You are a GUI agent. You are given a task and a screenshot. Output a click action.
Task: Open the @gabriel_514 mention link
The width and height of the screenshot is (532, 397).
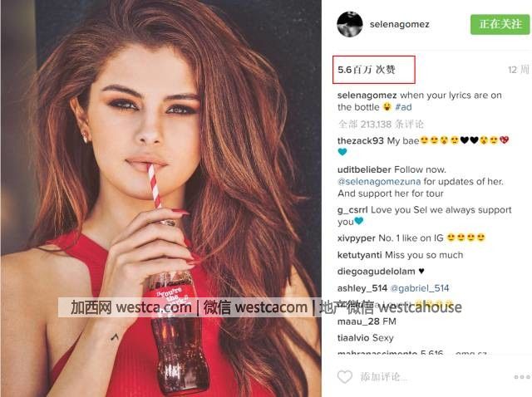[419, 288]
